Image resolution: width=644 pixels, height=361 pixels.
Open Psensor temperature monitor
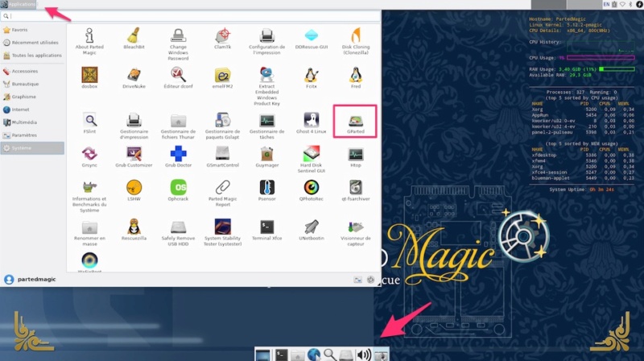tap(267, 190)
